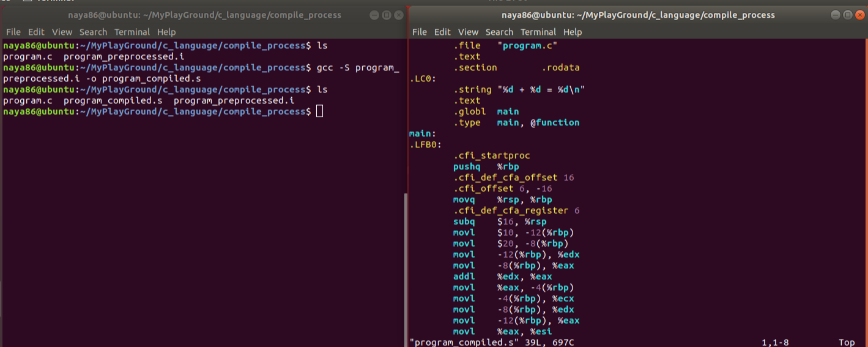868x347 pixels.
Task: Click the 'addl %edx, %eax' instruction
Action: (503, 276)
